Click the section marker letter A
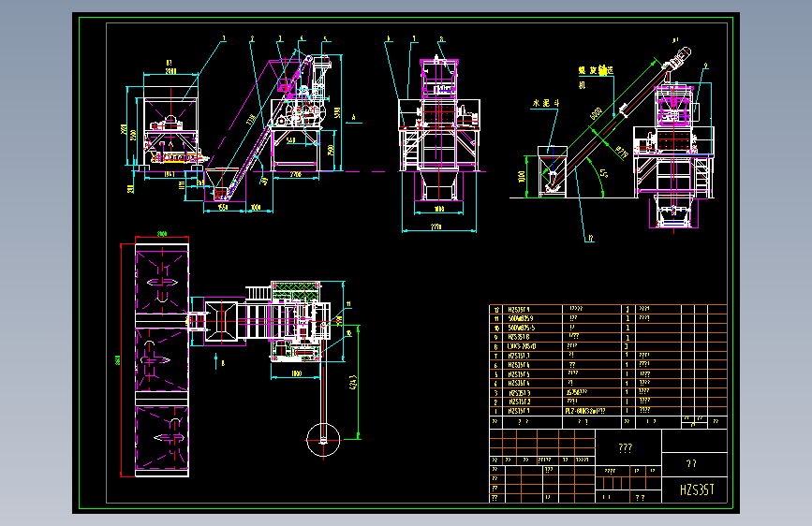Screen dimensions: 812x526 [354, 118]
